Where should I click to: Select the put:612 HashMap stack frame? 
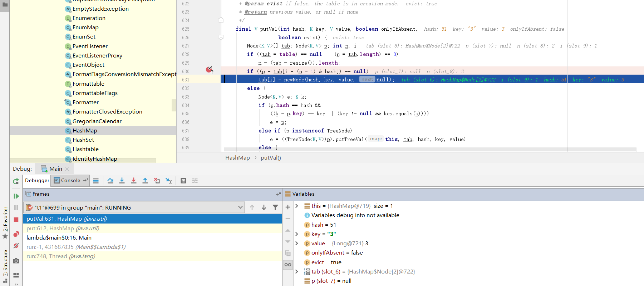(63, 229)
